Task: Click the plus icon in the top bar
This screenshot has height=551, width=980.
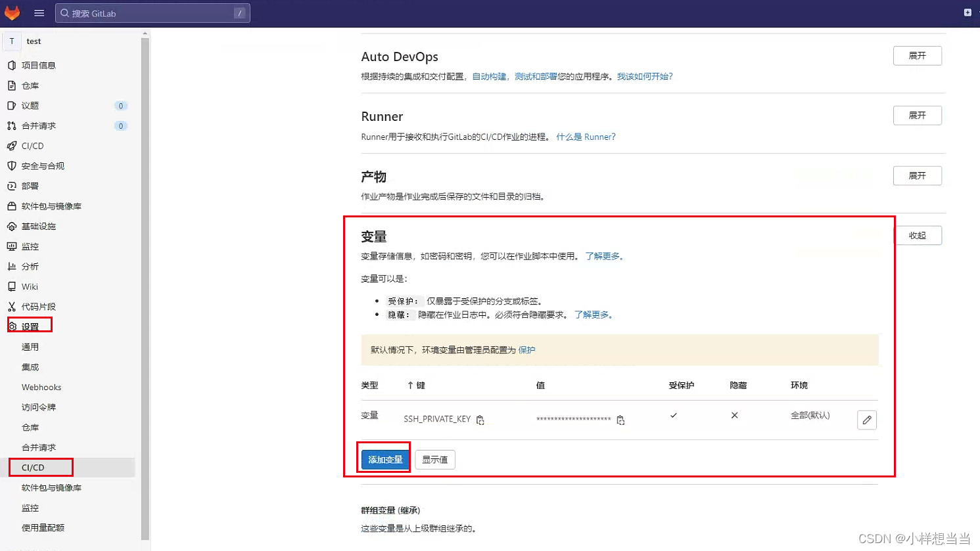Action: tap(966, 12)
